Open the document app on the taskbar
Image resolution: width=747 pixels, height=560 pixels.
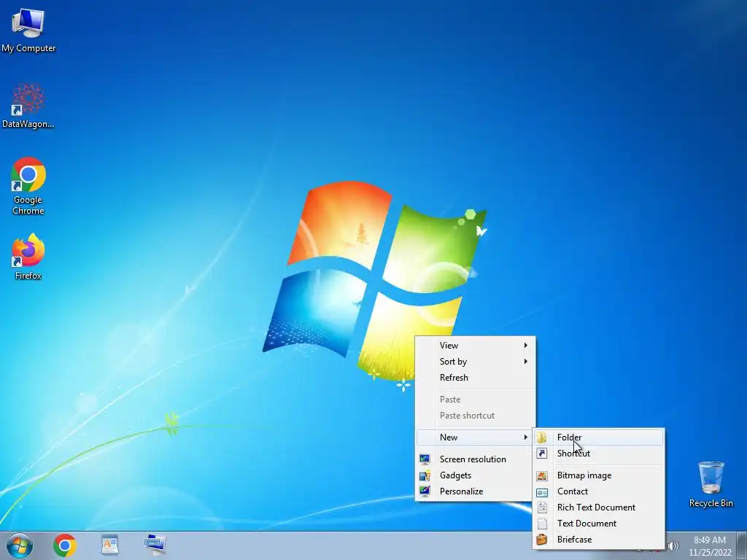[109, 545]
